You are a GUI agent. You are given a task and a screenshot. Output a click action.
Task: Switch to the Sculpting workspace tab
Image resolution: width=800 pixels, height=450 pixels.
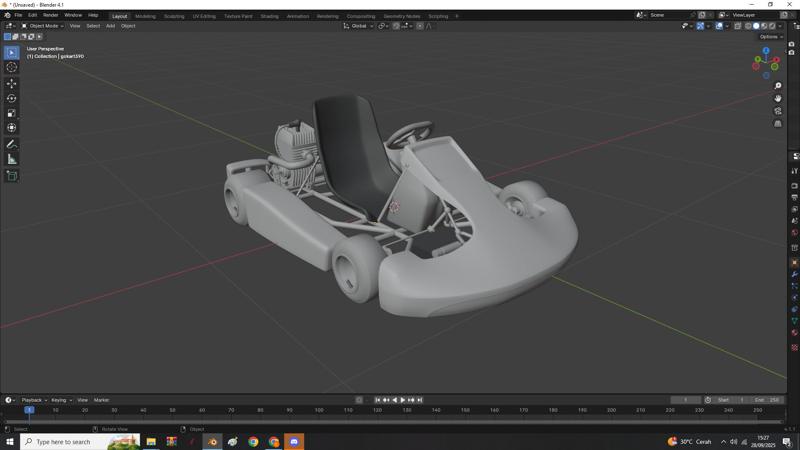click(174, 16)
